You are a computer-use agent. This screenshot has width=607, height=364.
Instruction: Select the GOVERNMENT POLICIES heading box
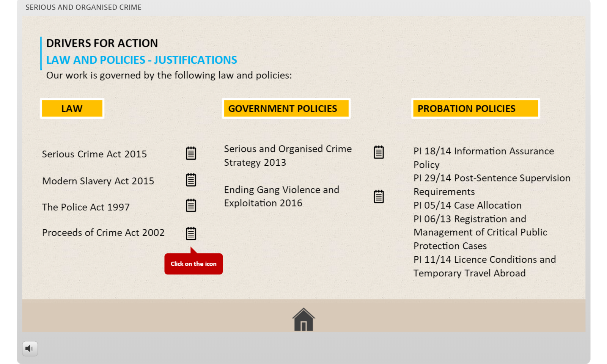286,109
